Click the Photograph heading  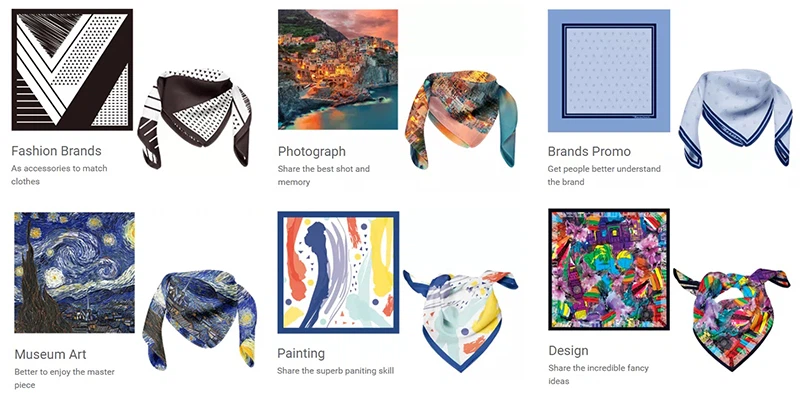[312, 151]
